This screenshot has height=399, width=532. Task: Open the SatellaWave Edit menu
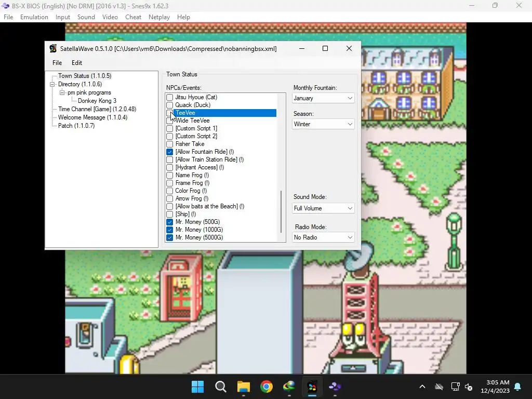tap(77, 63)
